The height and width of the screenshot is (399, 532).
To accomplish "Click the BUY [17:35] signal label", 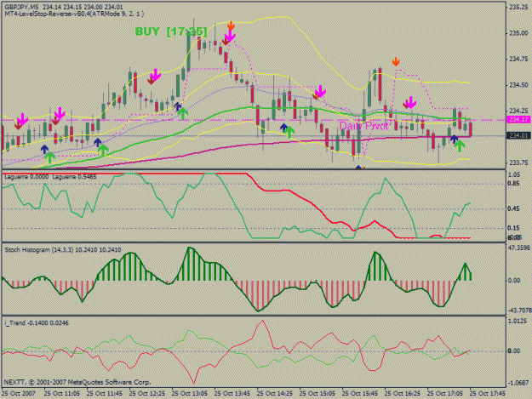I will click(171, 31).
